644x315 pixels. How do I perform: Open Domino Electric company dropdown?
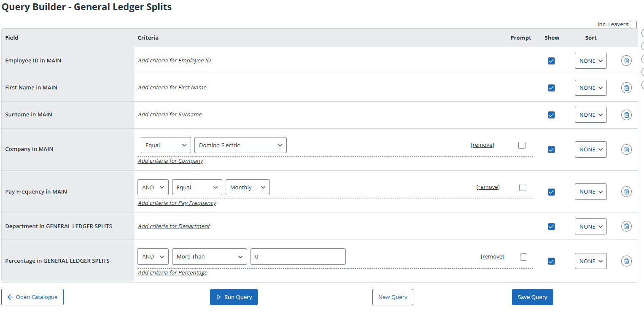tap(240, 145)
